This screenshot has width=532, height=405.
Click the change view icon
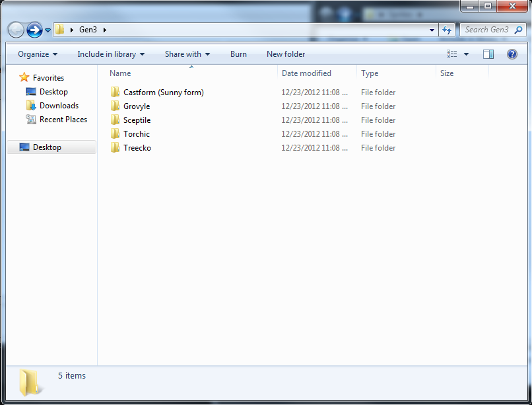[x=452, y=54]
